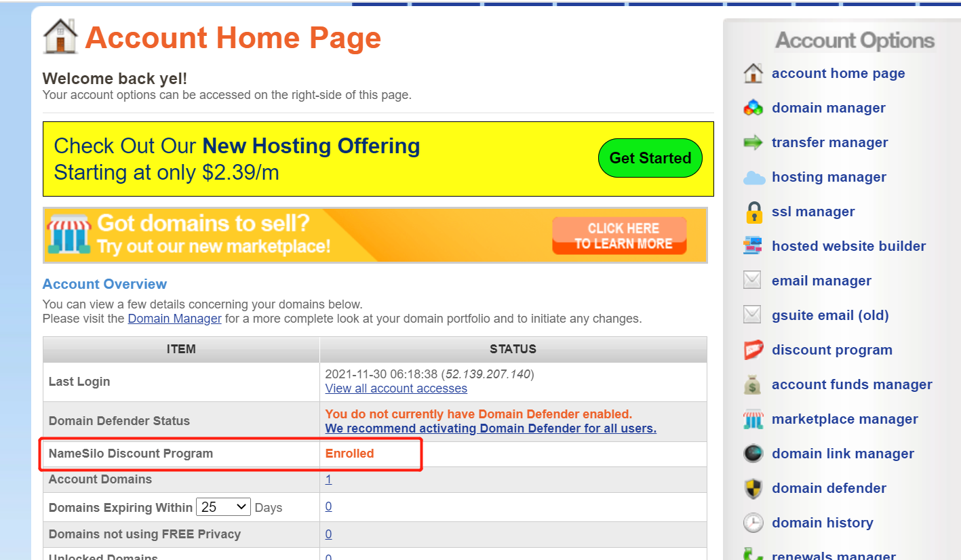This screenshot has height=560, width=961.
Task: Click We recommend activating Domain Defender link
Action: click(x=491, y=428)
